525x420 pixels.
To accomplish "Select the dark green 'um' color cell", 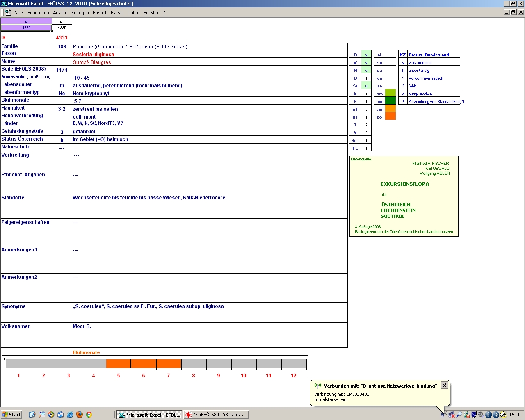I will point(390,101).
